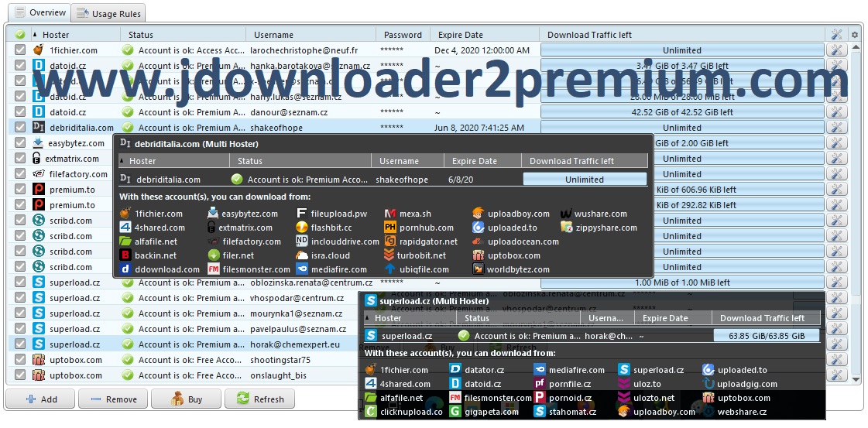Click ddownload.com icon in debriditalia tooltip

pyautogui.click(x=125, y=269)
